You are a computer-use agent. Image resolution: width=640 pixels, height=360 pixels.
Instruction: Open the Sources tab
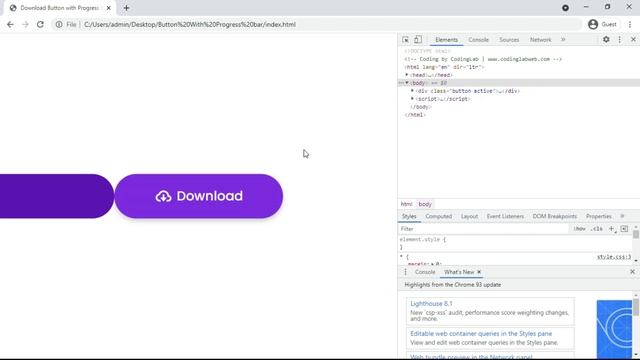click(509, 40)
